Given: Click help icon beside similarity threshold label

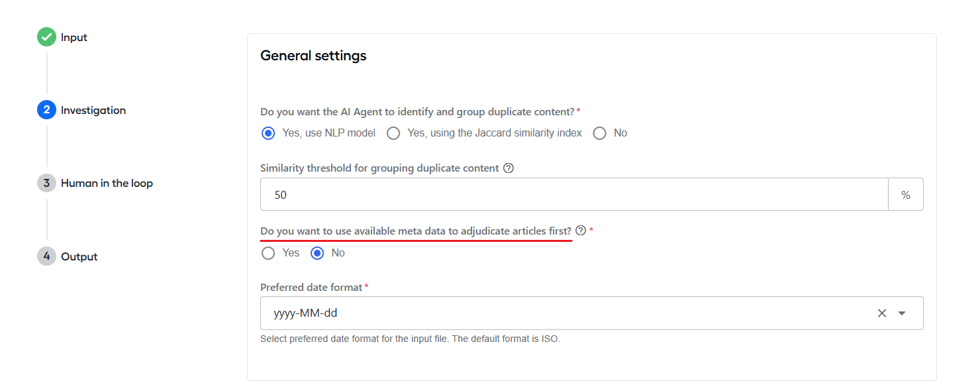Looking at the screenshot, I should point(509,168).
